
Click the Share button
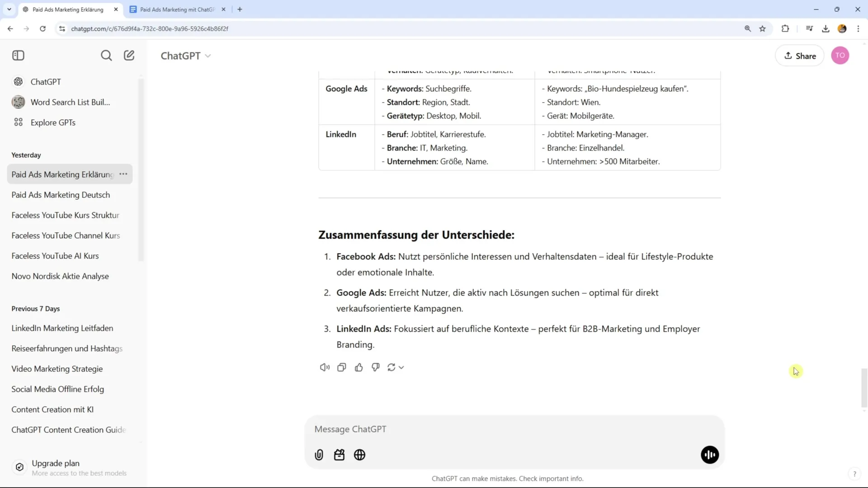(x=799, y=56)
